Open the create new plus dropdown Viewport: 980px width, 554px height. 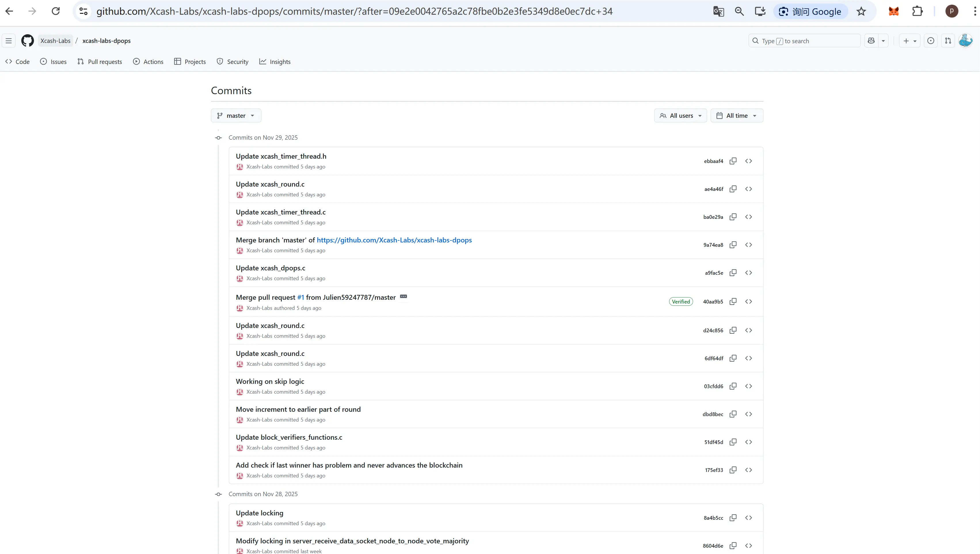tap(909, 41)
